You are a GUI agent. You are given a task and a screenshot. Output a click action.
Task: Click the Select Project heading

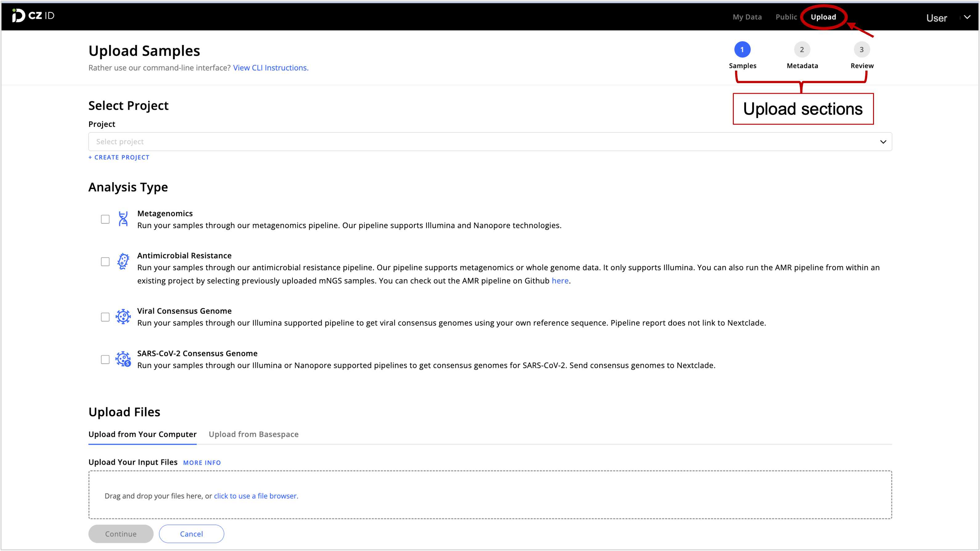(x=128, y=106)
